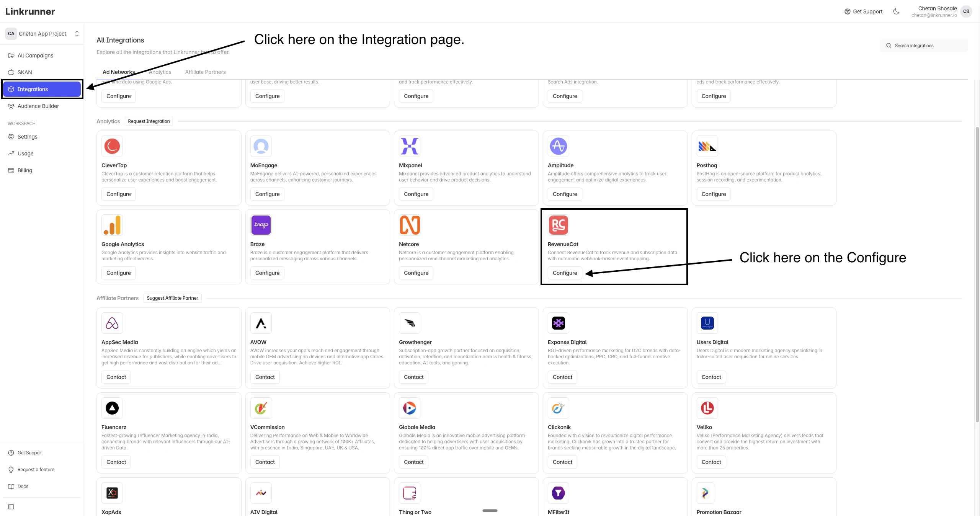Configure the RevenueCat integration

(x=565, y=273)
